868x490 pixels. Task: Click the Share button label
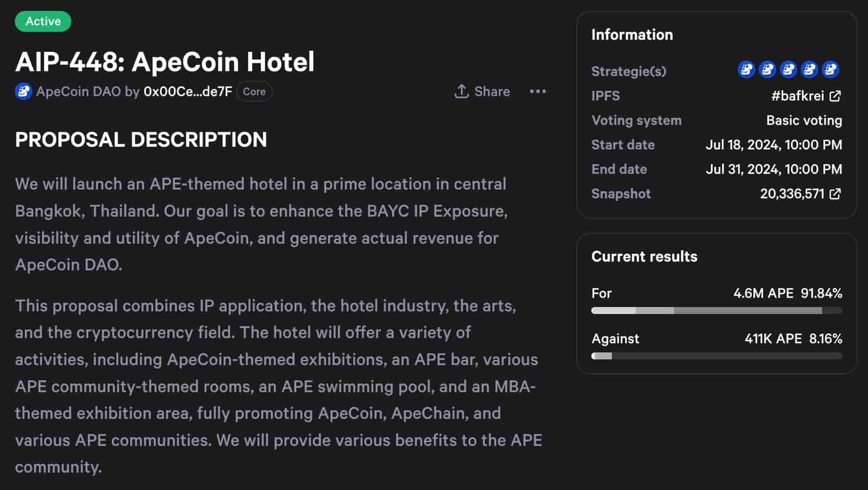(492, 91)
